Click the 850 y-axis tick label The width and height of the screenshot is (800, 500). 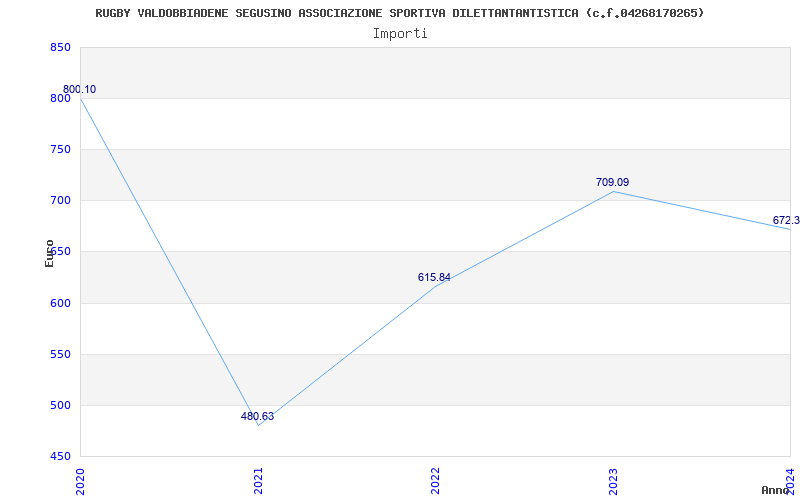60,47
